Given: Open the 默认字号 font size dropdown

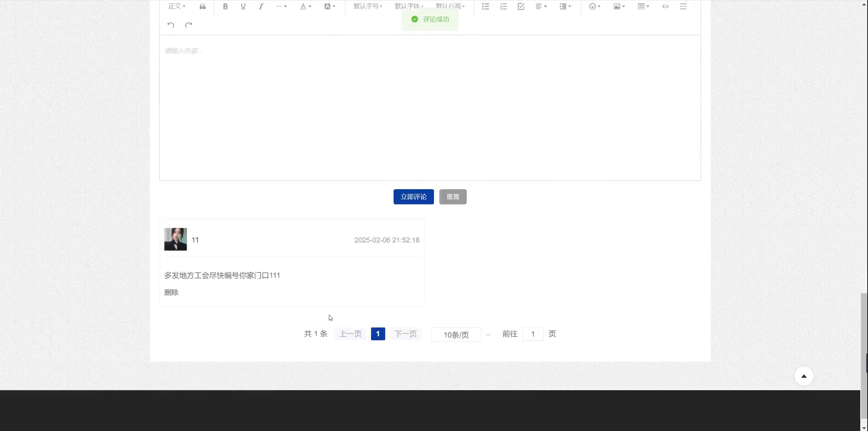Looking at the screenshot, I should [x=368, y=6].
